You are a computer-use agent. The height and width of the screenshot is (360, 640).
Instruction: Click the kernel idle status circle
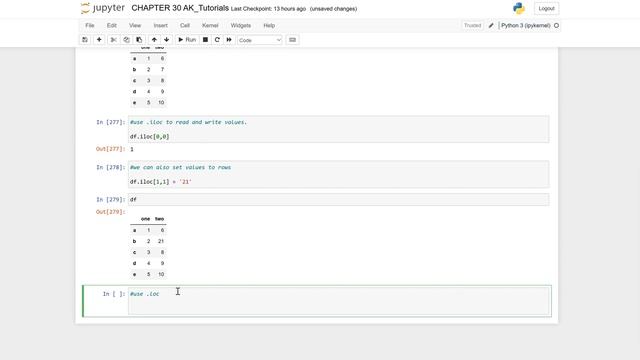point(556,25)
